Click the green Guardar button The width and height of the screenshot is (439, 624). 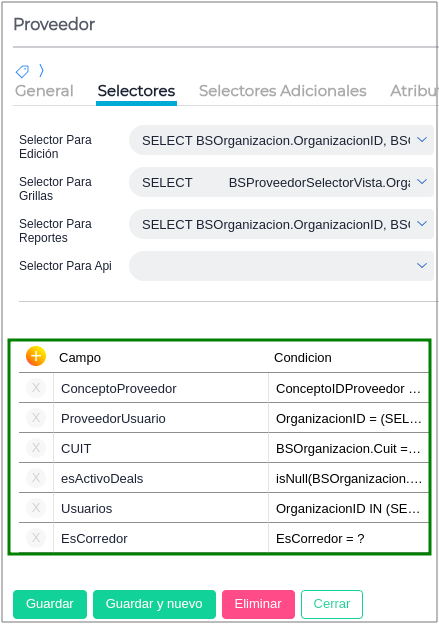click(x=50, y=604)
